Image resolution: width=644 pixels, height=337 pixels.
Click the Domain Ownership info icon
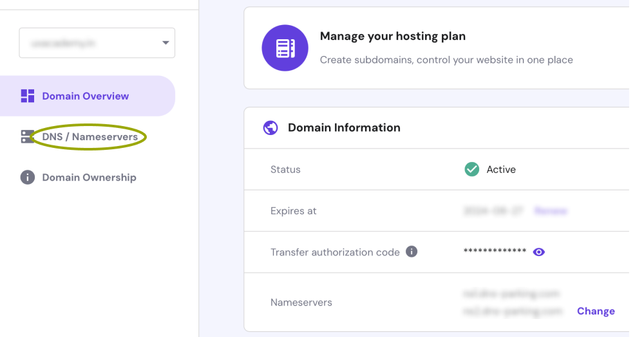click(27, 178)
